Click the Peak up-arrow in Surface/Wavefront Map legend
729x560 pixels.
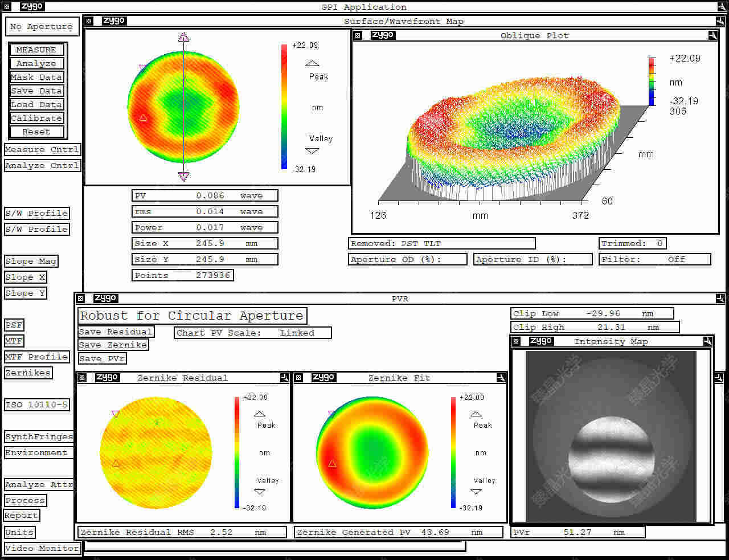pos(312,63)
